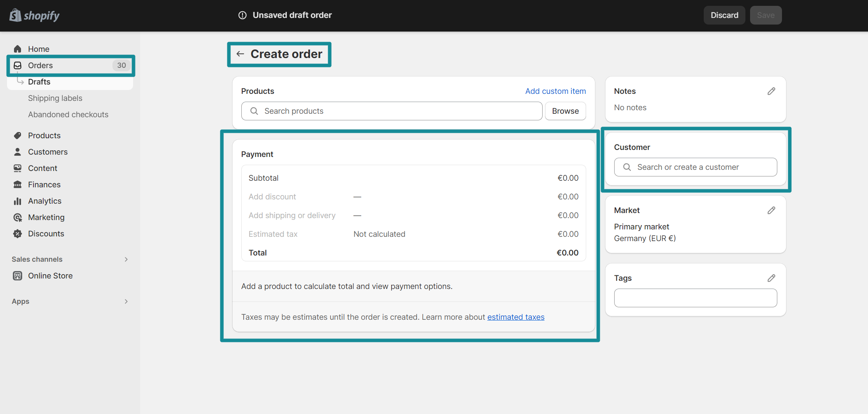This screenshot has height=414, width=868.
Task: Click Add custom item
Action: point(555,91)
